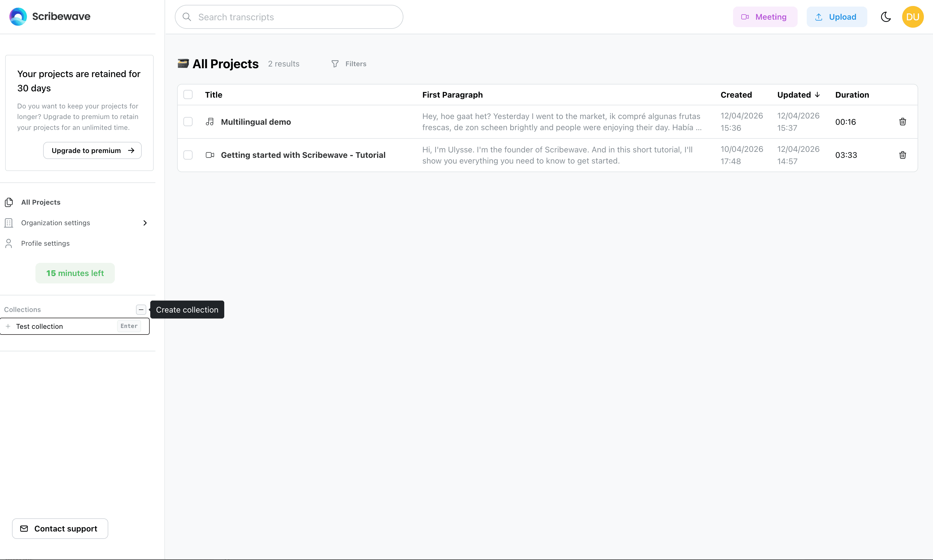Click the Search transcripts field
Viewport: 933px width, 560px height.
click(x=289, y=17)
